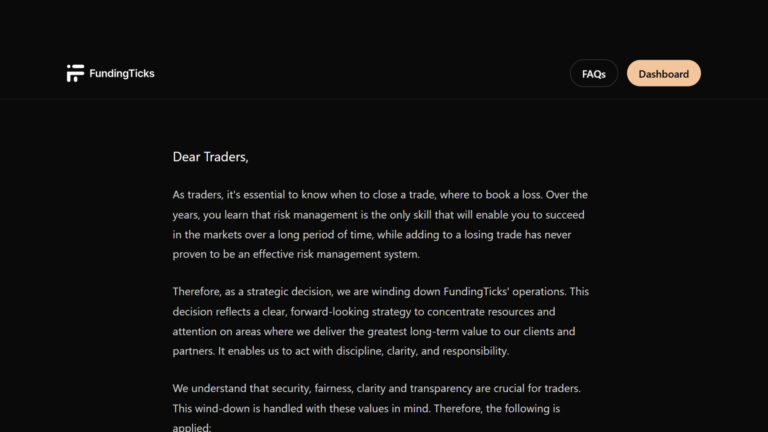The image size is (768, 432).
Task: Click the words "winding down FundingTicks' operations"
Action: point(471,292)
